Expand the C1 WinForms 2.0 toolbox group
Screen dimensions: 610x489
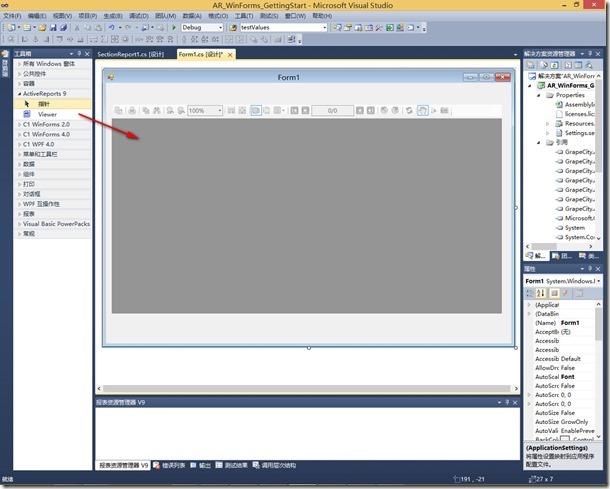[x=19, y=124]
